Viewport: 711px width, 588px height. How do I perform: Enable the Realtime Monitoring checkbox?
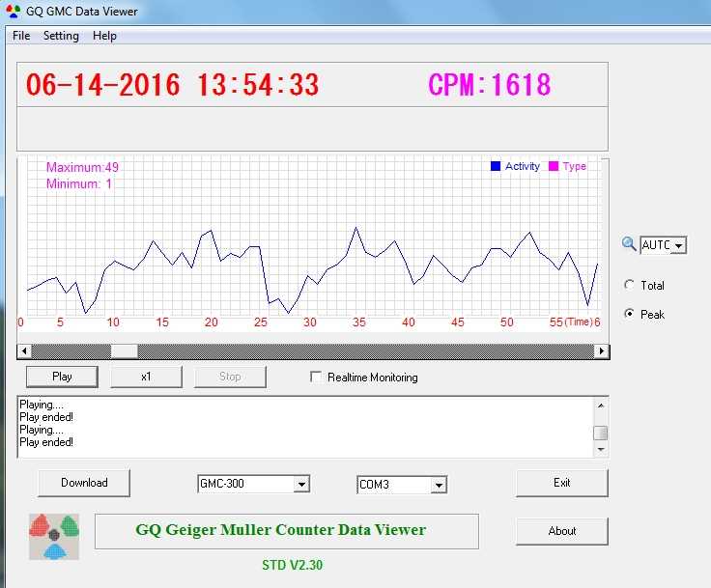316,377
